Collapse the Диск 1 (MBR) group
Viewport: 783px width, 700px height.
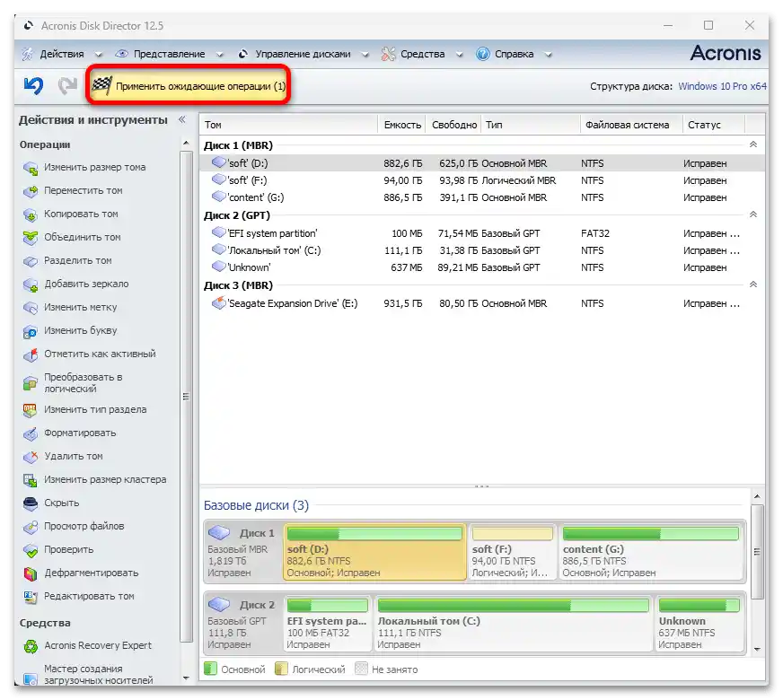[753, 144]
